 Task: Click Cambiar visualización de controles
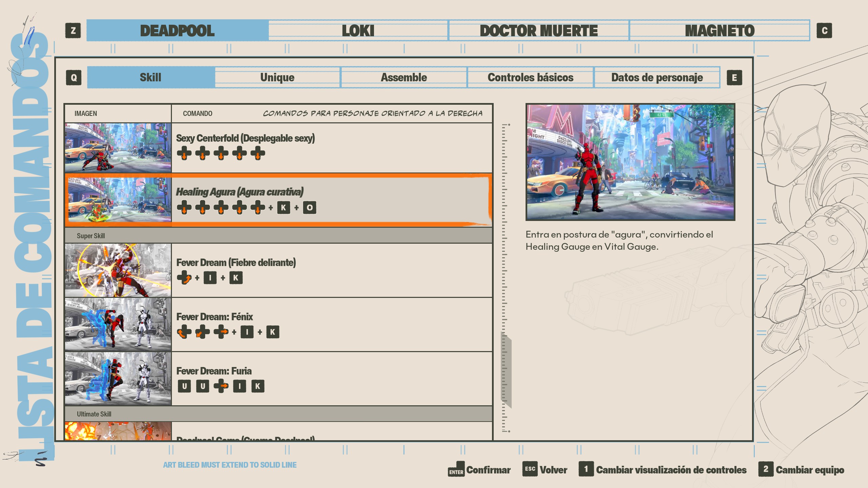663,470
